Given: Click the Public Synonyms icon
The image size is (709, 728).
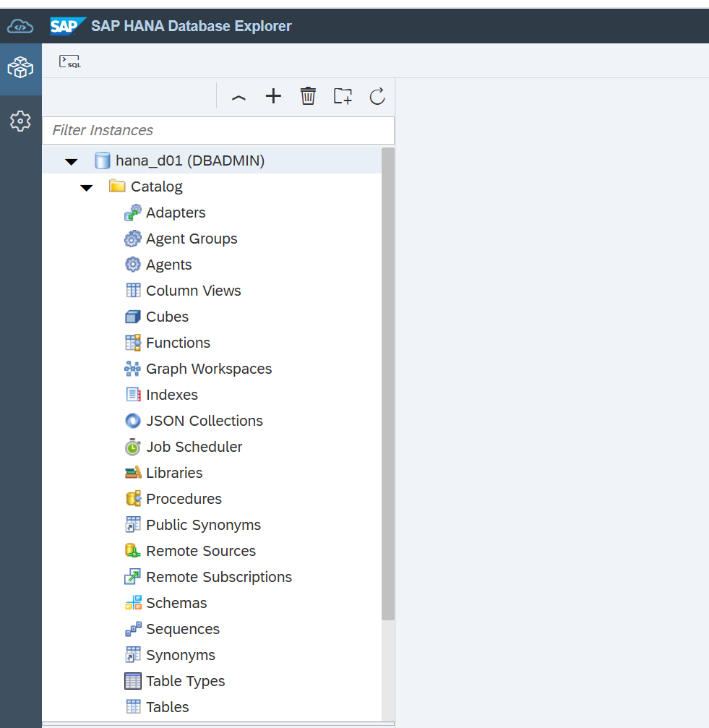Looking at the screenshot, I should (x=133, y=525).
